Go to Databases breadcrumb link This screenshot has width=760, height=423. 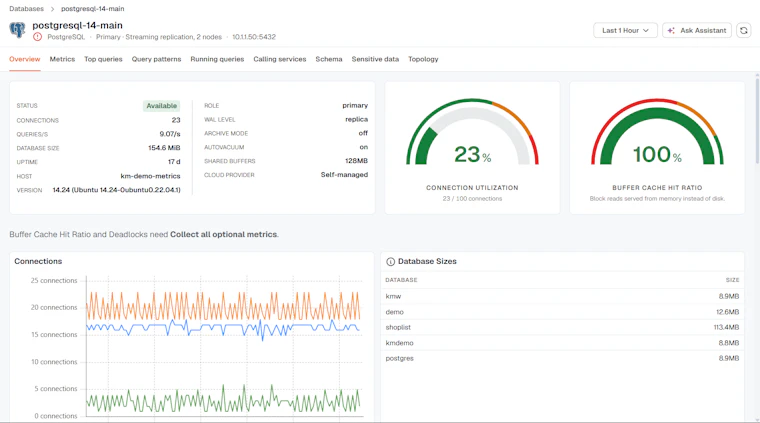click(26, 9)
